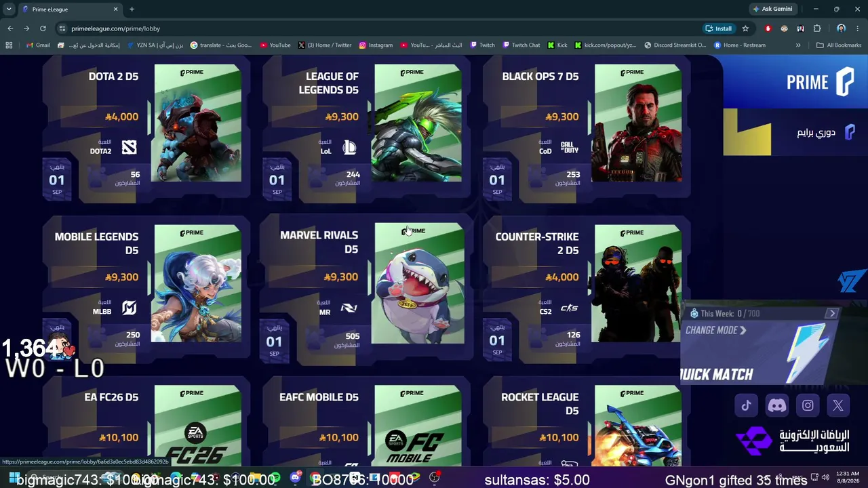Open the Chrome profile avatar
This screenshot has height=488, width=868.
[x=841, y=28]
